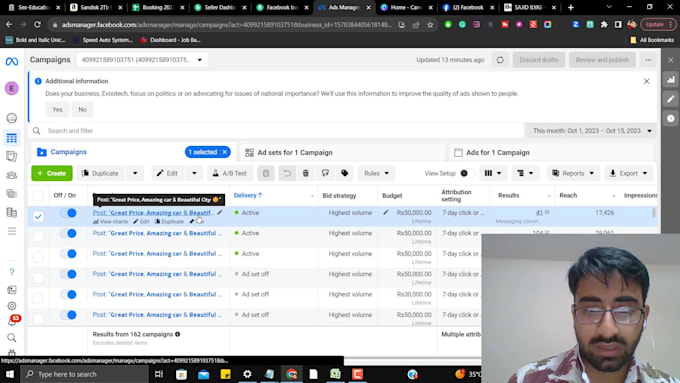Viewport: 680px width, 383px height.
Task: Open the ad account selector dropdown
Action: (x=142, y=60)
